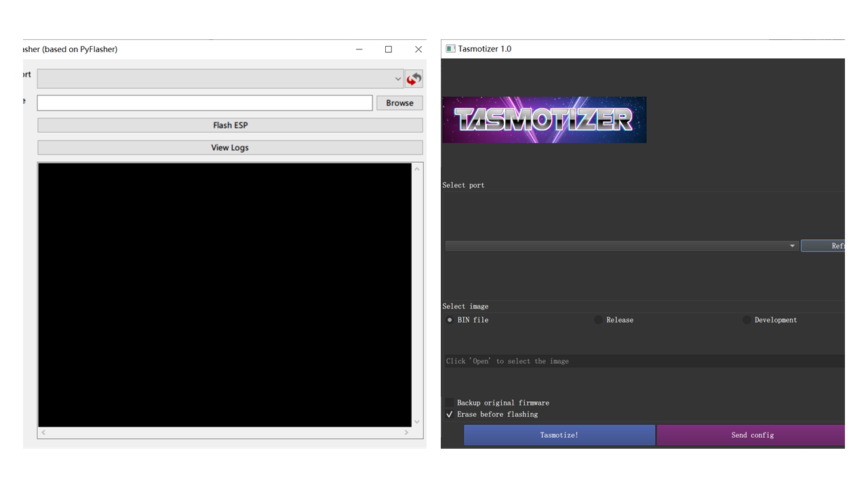Maximize the PyFlasher-based window
Viewport: 868px width, 488px height.
click(389, 49)
